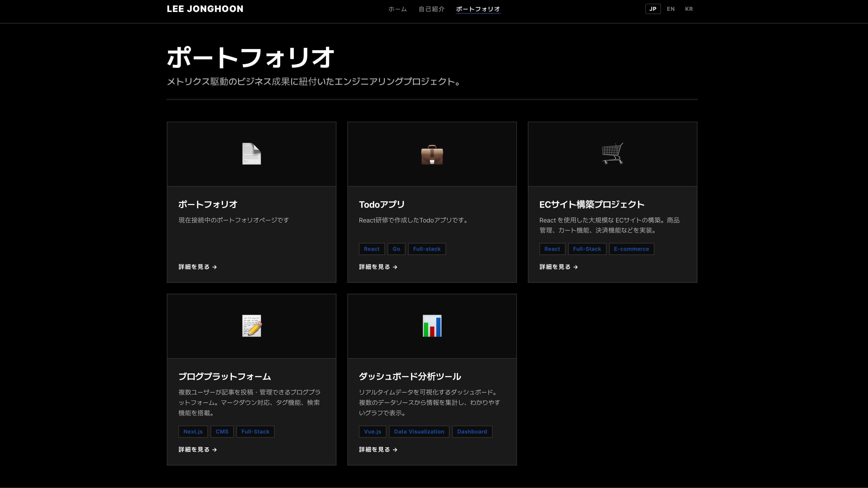Click the Full-Stack tag on ECサイト card

[x=587, y=249]
